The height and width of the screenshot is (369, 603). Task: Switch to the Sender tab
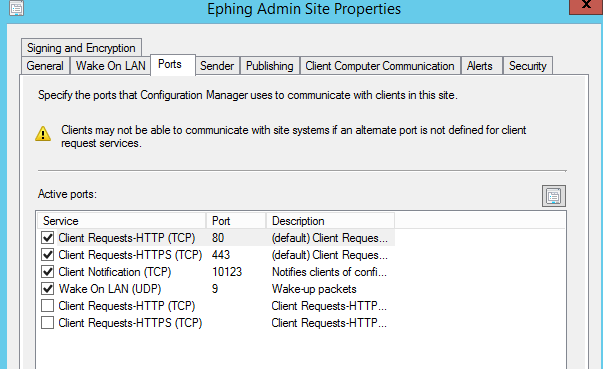click(x=217, y=66)
